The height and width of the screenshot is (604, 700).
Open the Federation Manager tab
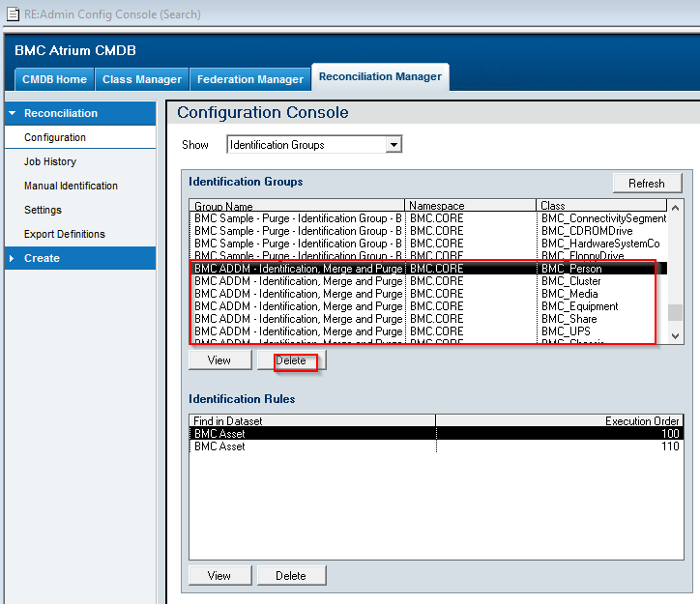click(250, 79)
